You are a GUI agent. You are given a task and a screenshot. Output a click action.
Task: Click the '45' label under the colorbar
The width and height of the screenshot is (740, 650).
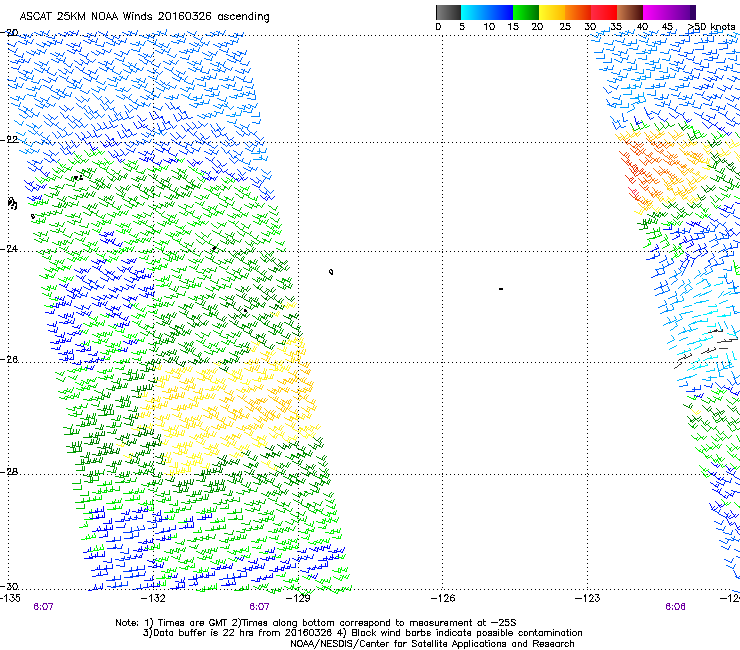pos(667,27)
